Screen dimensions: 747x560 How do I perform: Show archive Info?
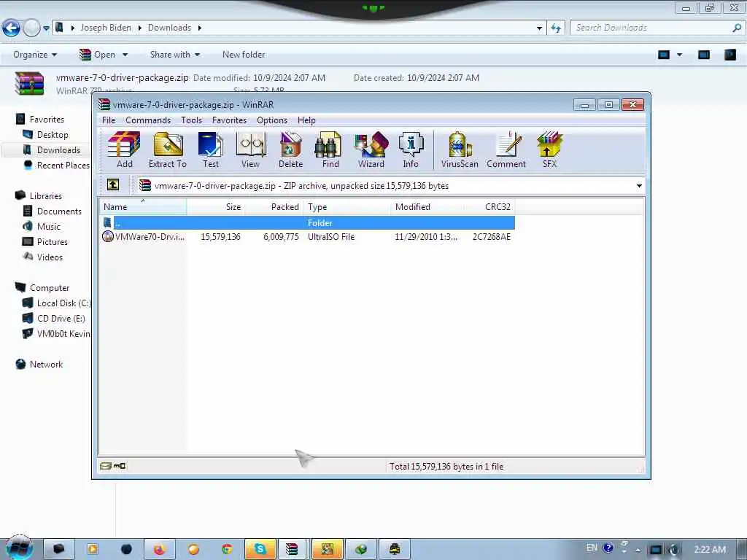pos(411,149)
